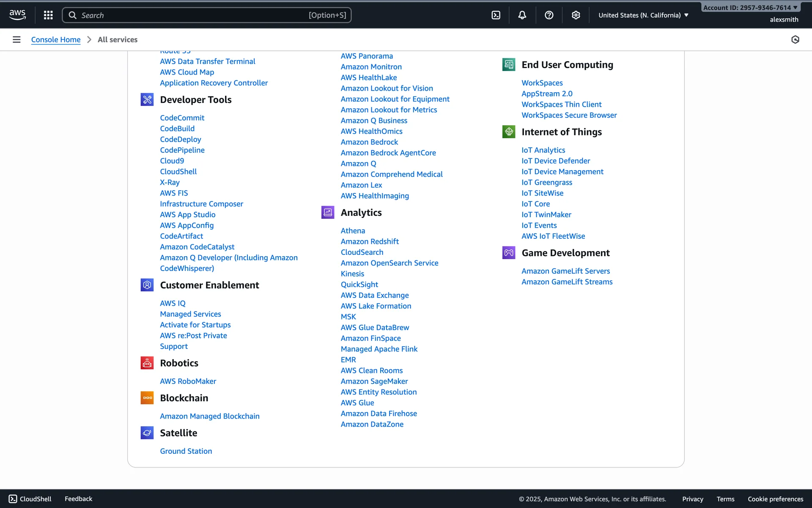Open the settings gear icon
Image resolution: width=812 pixels, height=508 pixels.
click(576, 15)
